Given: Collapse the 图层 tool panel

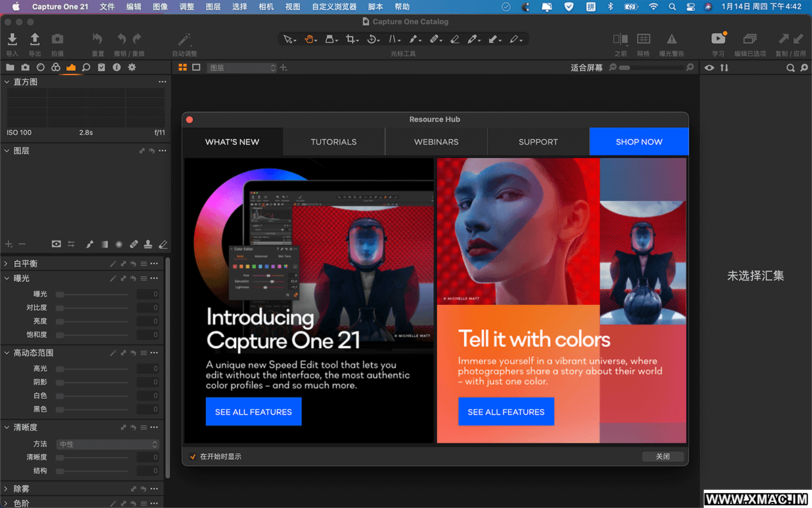Looking at the screenshot, I should click(x=6, y=151).
